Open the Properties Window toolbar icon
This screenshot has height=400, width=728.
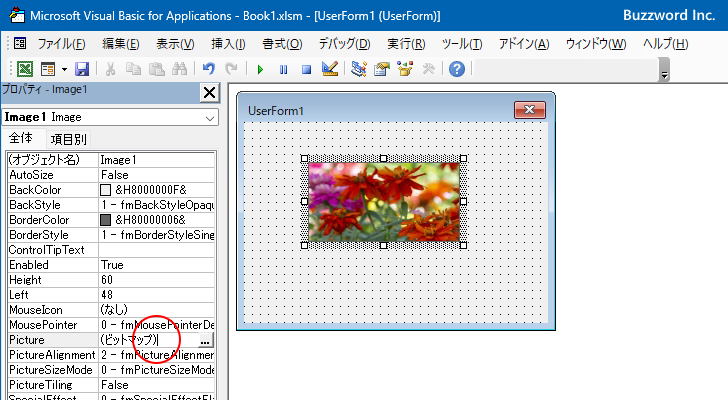[x=382, y=69]
